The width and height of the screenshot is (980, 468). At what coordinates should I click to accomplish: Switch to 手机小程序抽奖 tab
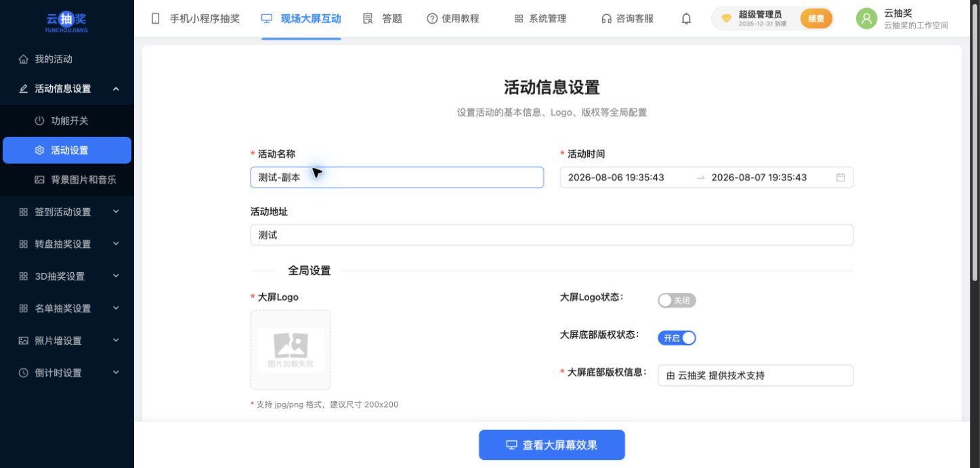(x=196, y=19)
